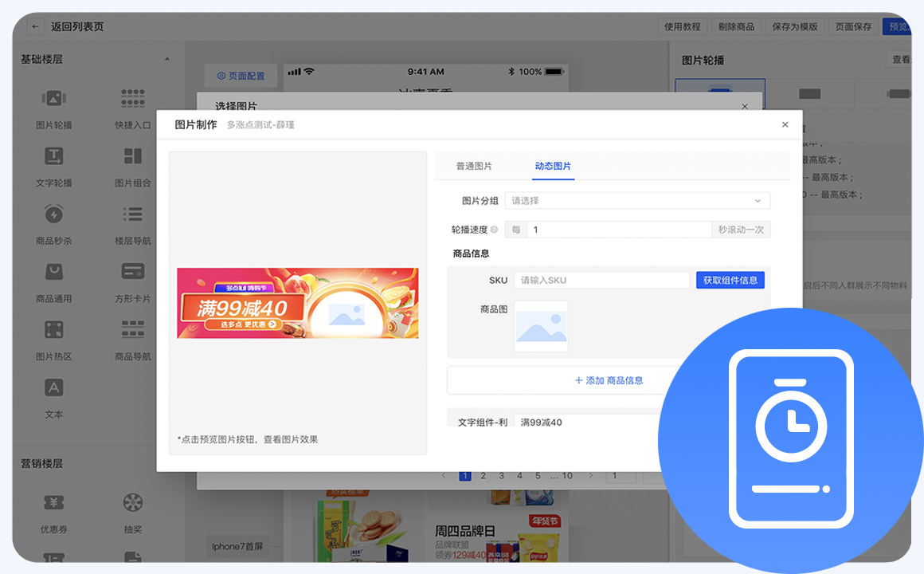This screenshot has height=574, width=924.
Task: Click the 文字轮播 component icon
Action: (53, 156)
